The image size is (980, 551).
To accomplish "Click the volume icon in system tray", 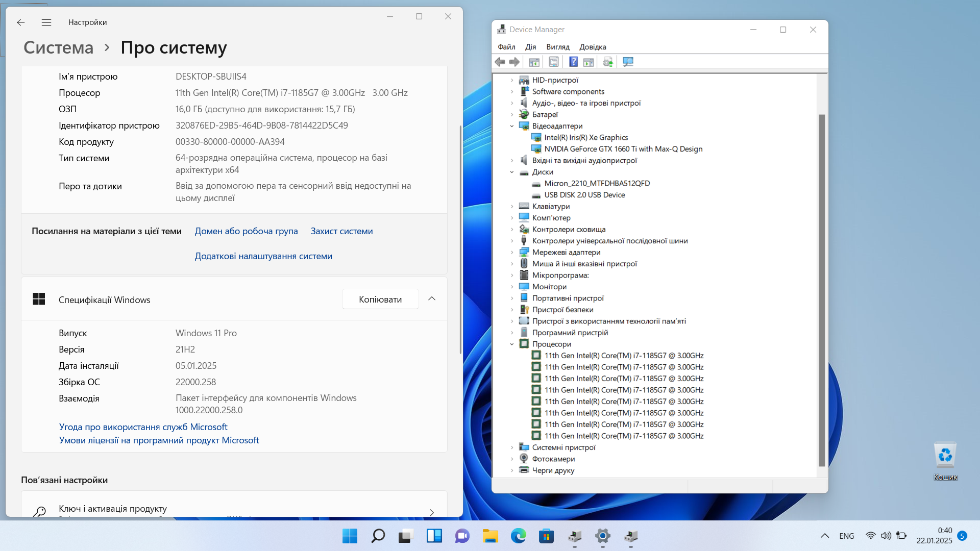I will 886,536.
